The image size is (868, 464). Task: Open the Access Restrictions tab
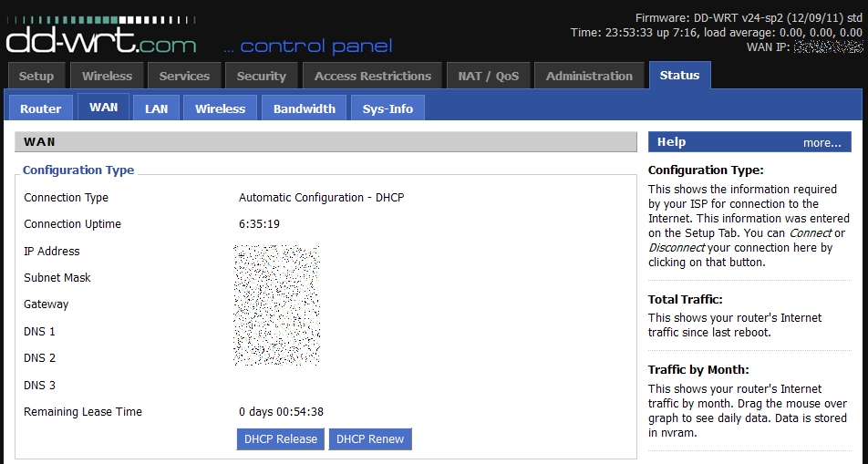click(372, 77)
